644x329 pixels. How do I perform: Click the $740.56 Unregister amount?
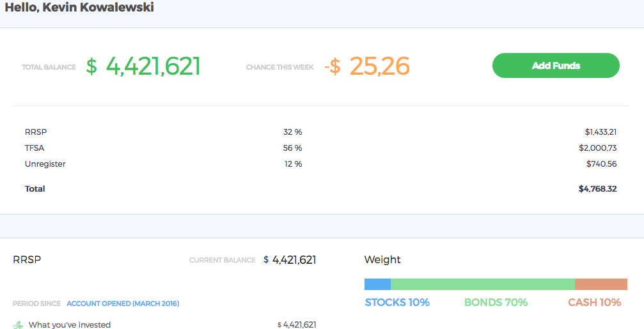[602, 164]
